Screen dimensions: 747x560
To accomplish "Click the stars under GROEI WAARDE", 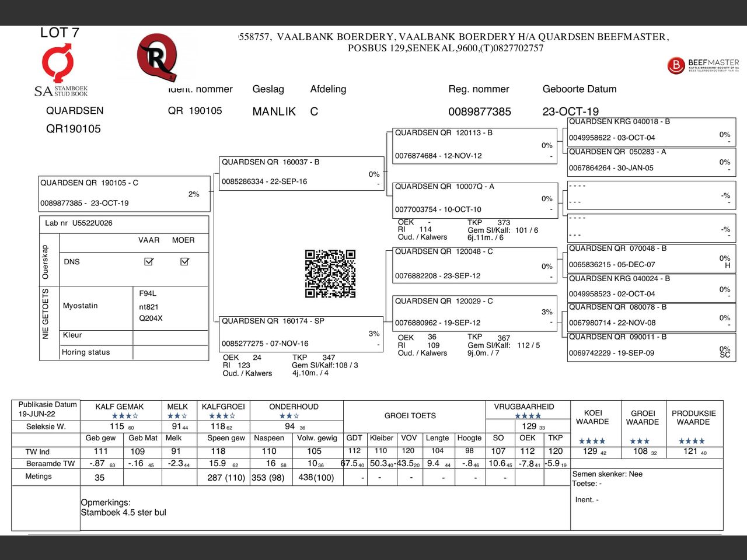I will point(640,441).
